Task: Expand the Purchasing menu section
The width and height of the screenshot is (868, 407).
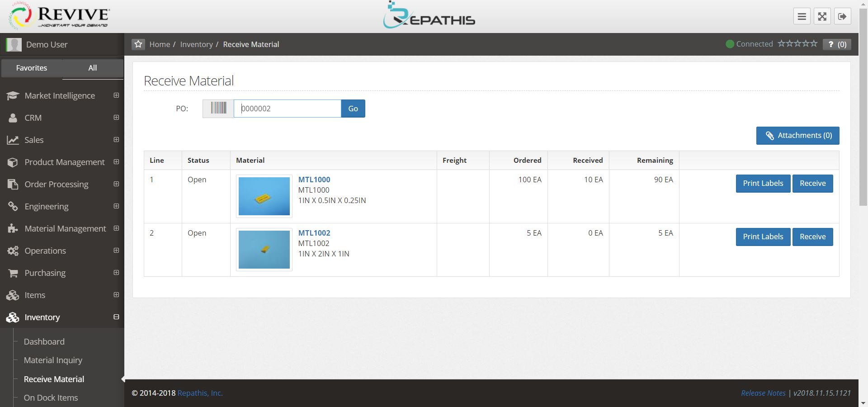Action: pyautogui.click(x=116, y=273)
